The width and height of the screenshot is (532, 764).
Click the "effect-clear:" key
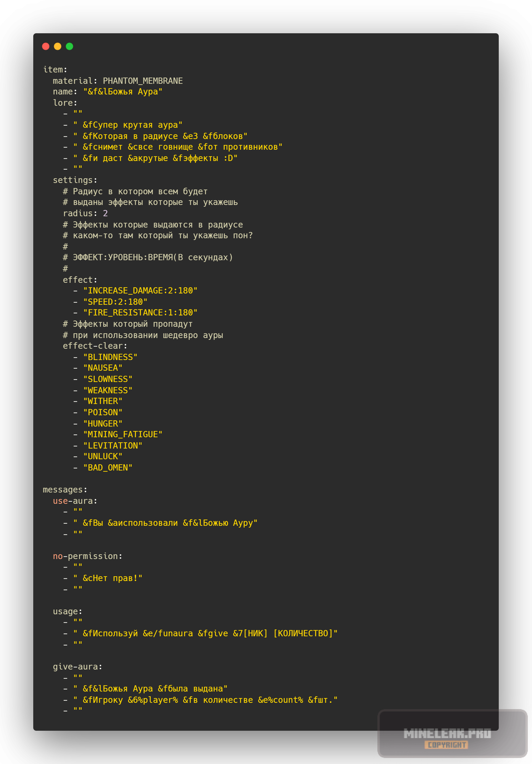95,346
